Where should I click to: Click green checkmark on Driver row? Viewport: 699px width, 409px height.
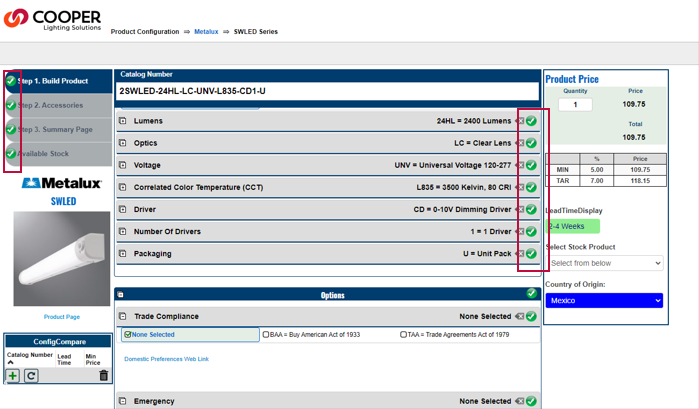tap(531, 209)
